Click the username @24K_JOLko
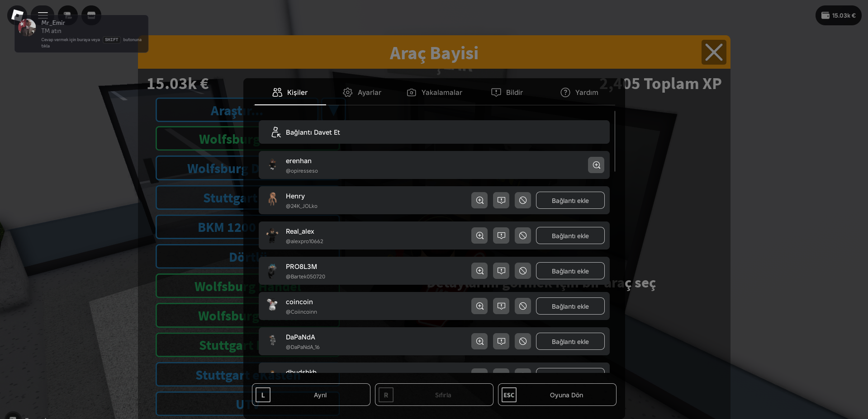868x419 pixels. pos(302,206)
